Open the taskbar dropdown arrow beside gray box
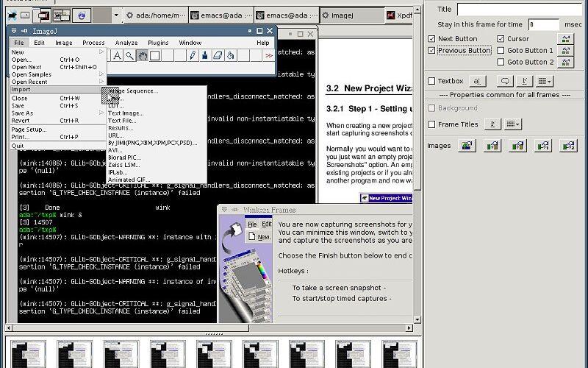 (x=116, y=15)
